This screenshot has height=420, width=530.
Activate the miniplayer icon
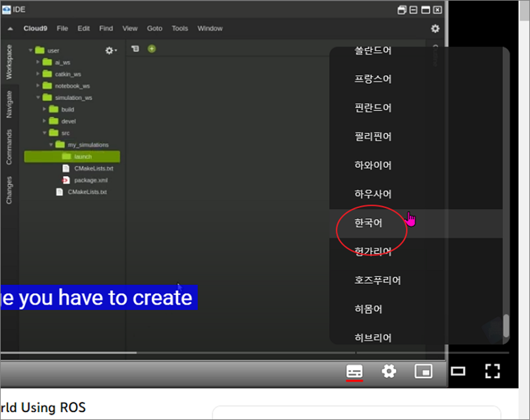click(423, 372)
